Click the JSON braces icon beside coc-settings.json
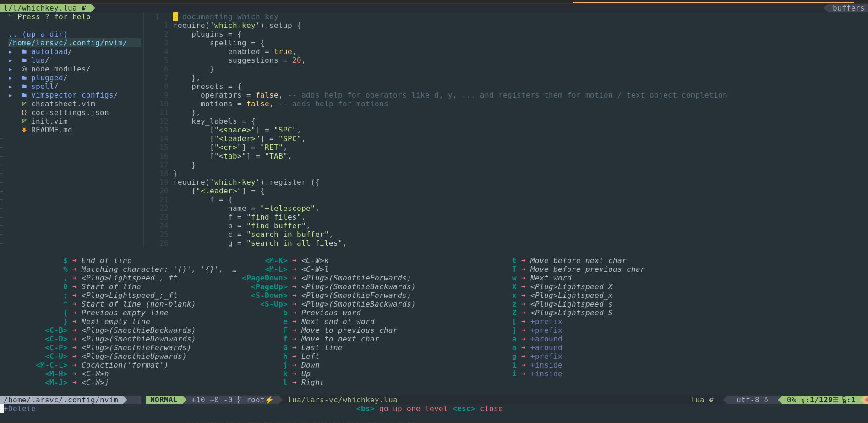Image resolution: width=868 pixels, height=423 pixels. point(24,112)
